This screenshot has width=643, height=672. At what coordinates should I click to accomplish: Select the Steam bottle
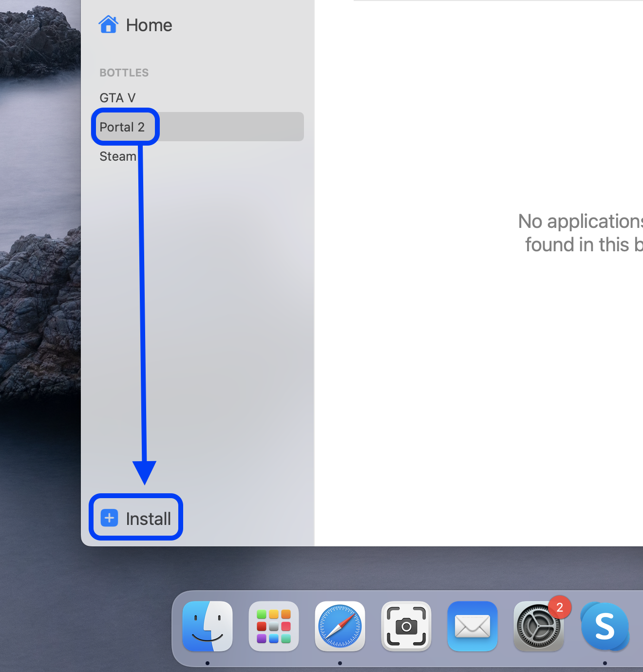tap(197, 156)
